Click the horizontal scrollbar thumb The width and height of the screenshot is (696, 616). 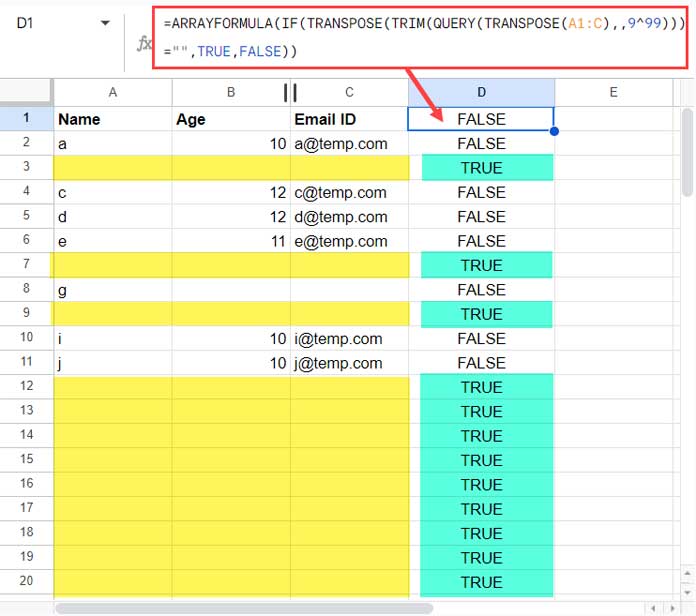[244, 608]
